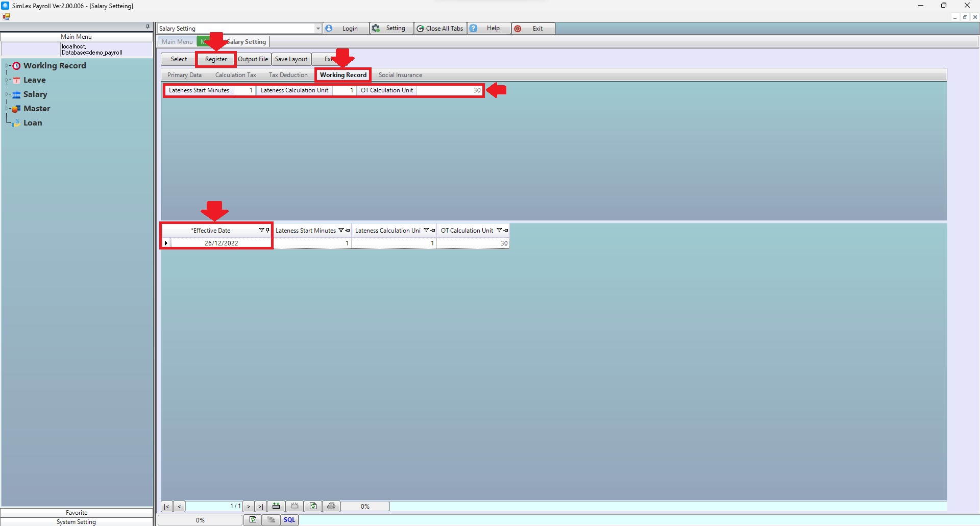Click the print icon in grid navigator

tap(331, 506)
